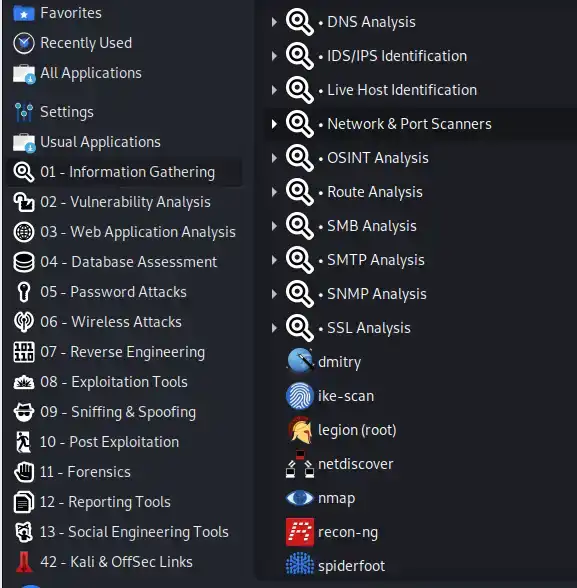577x588 pixels.
Task: Expand the Network & Port Scanners arrow
Action: (x=274, y=124)
